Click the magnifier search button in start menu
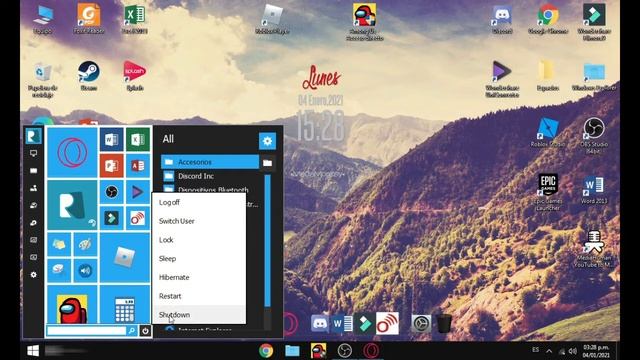This screenshot has width=640, height=360. [132, 331]
